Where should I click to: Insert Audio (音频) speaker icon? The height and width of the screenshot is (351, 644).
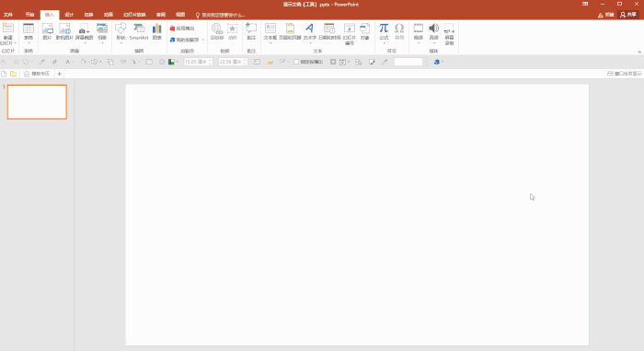point(433,29)
